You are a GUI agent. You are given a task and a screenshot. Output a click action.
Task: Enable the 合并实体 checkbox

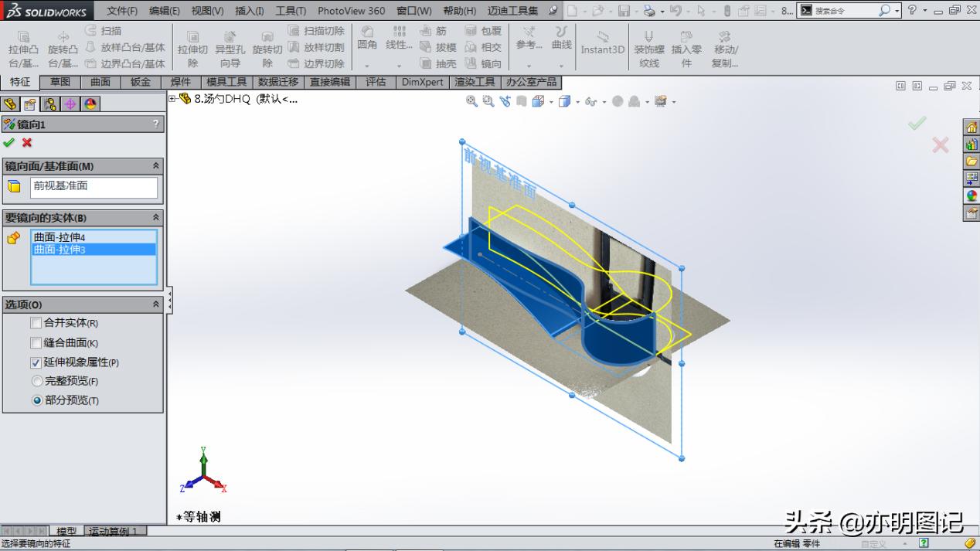(36, 323)
